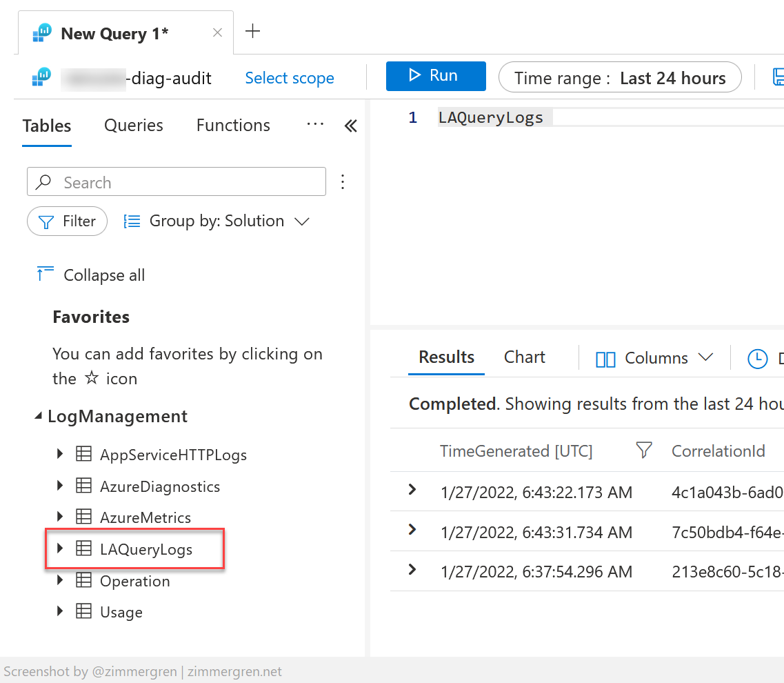The height and width of the screenshot is (683, 784).
Task: Click the search magnifier icon in Tables panel
Action: tap(44, 181)
